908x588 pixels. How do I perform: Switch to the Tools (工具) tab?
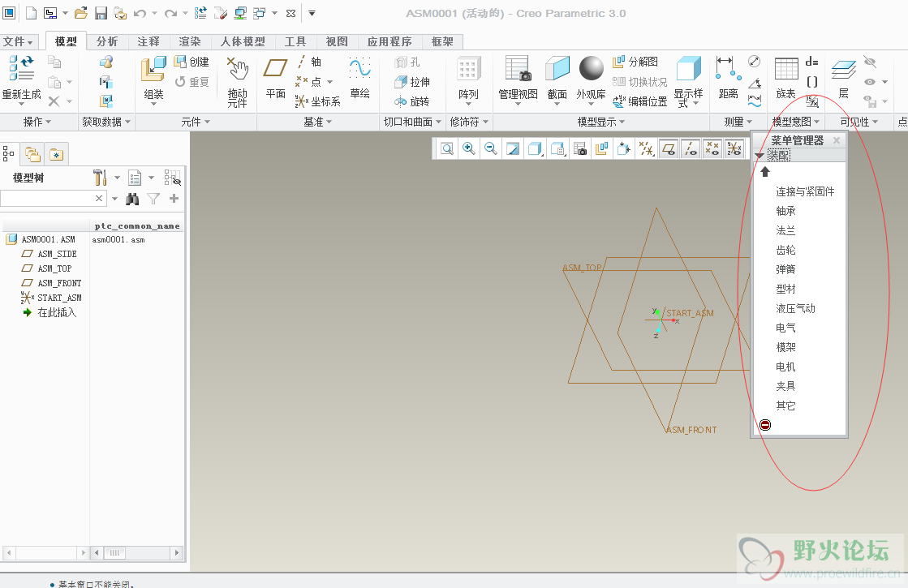(295, 41)
